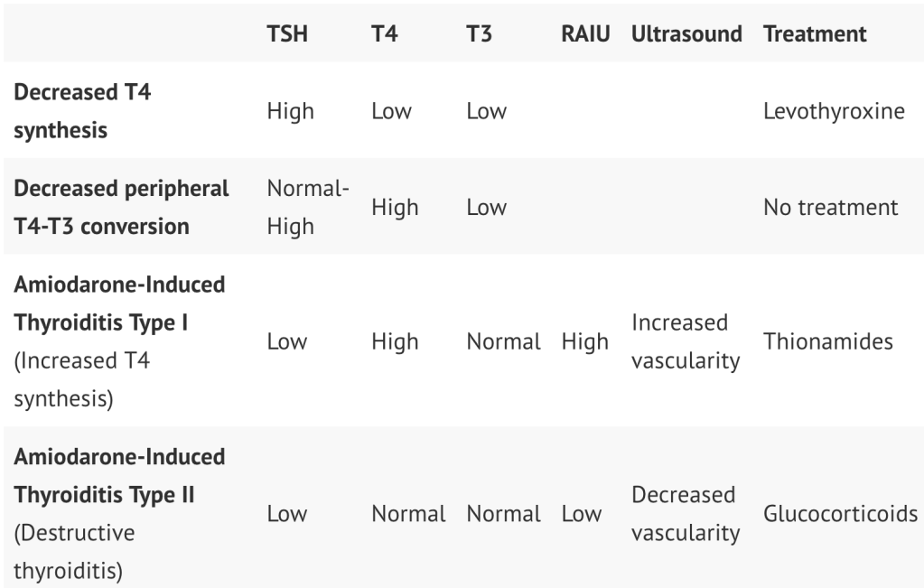
Task: Select Decreased peripheral T4-T3 conversion label
Action: tap(121, 207)
